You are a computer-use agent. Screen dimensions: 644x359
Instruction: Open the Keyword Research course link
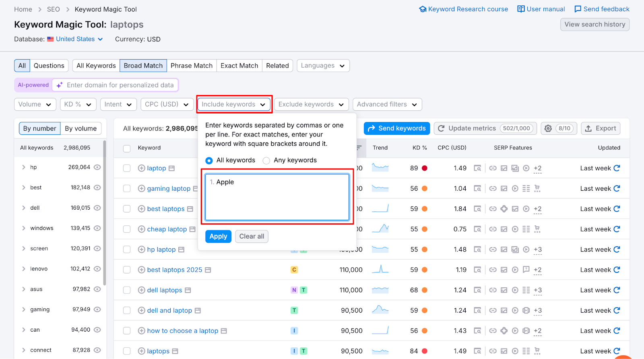click(x=464, y=9)
